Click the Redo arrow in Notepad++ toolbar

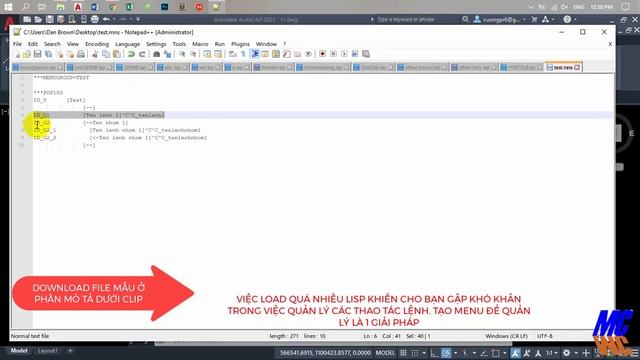coord(142,54)
